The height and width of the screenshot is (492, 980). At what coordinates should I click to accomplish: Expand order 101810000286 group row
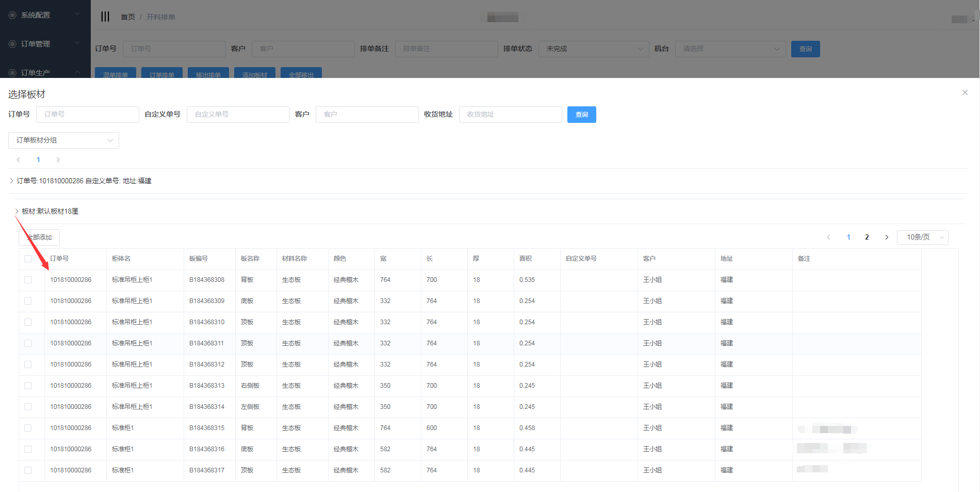12,181
